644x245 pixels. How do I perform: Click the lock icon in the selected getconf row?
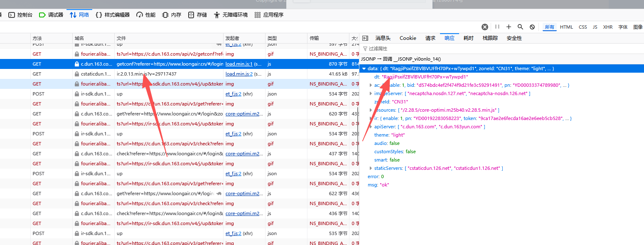(x=76, y=64)
